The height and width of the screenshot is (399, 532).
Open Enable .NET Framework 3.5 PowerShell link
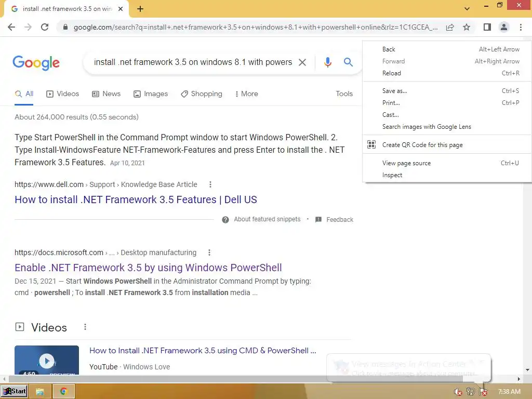pos(148,268)
